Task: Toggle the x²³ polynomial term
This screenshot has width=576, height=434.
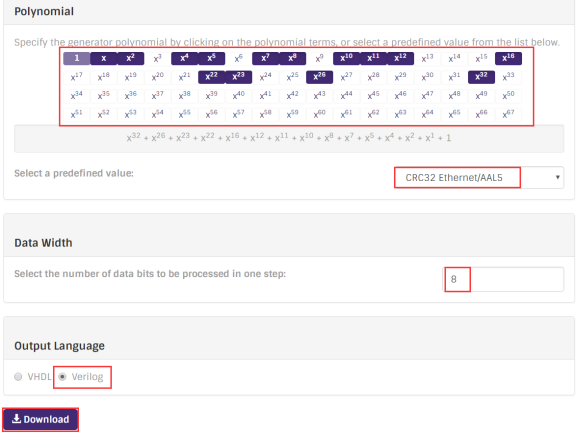Action: (238, 77)
